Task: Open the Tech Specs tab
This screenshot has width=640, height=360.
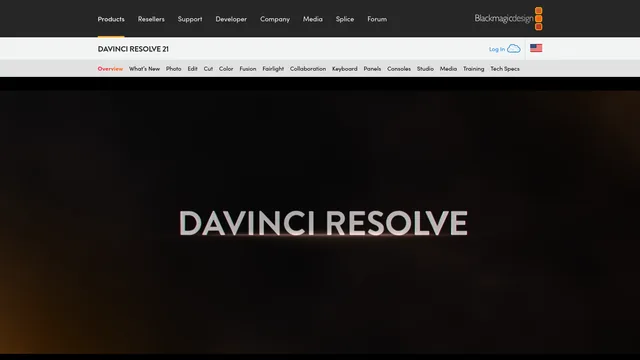Action: pos(505,69)
